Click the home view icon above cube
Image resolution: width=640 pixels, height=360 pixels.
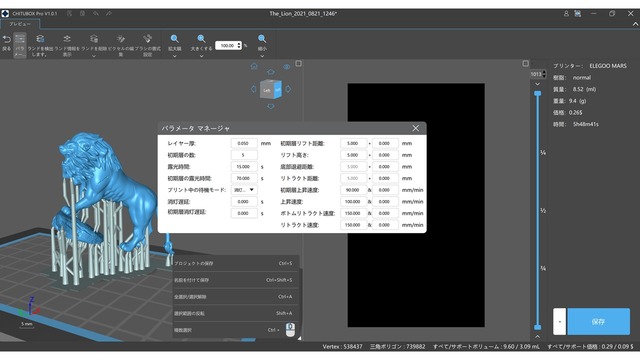point(254,66)
